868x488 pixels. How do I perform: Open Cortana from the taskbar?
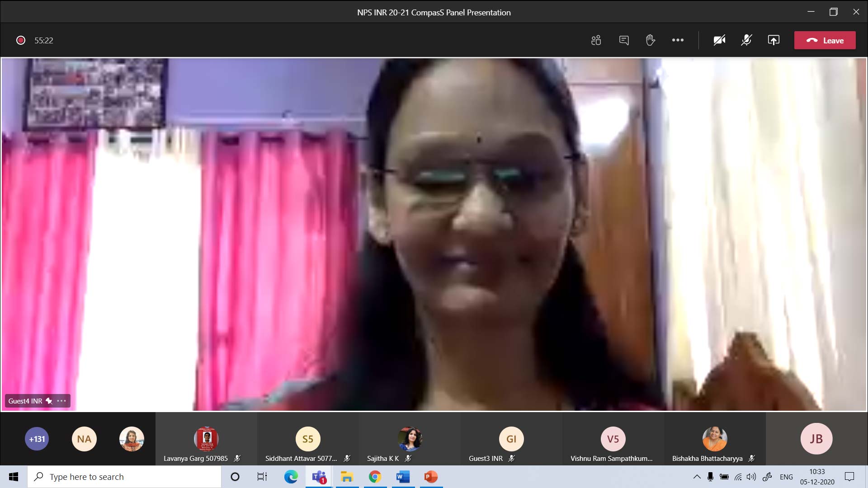(x=235, y=477)
